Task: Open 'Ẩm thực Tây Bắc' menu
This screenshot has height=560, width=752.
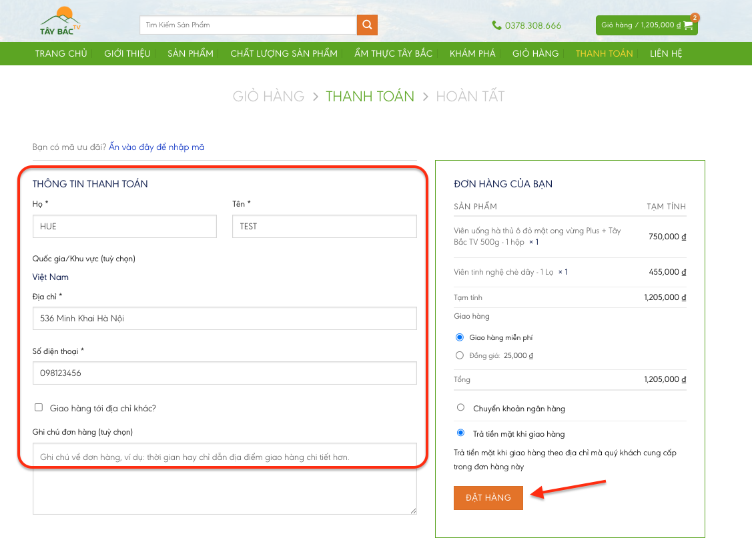Action: (x=393, y=53)
